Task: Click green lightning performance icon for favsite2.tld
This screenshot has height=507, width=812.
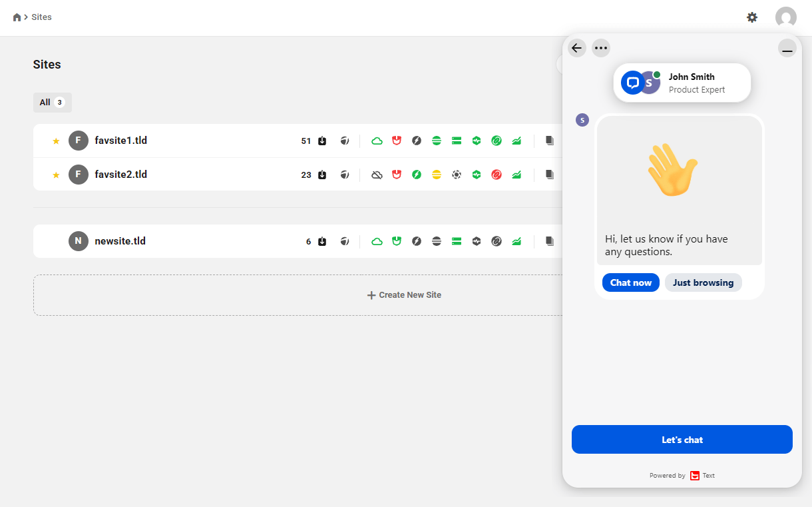Action: [417, 175]
